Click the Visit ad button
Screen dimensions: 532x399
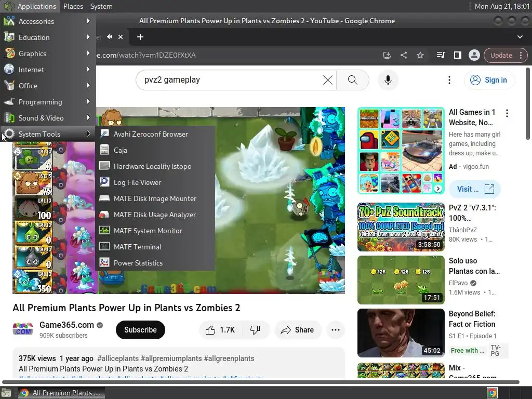tap(475, 189)
